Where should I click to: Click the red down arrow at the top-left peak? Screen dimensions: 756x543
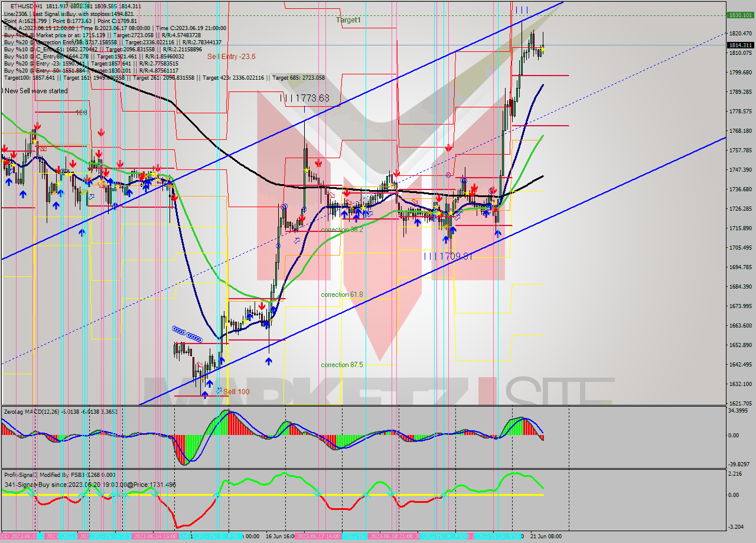click(37, 126)
